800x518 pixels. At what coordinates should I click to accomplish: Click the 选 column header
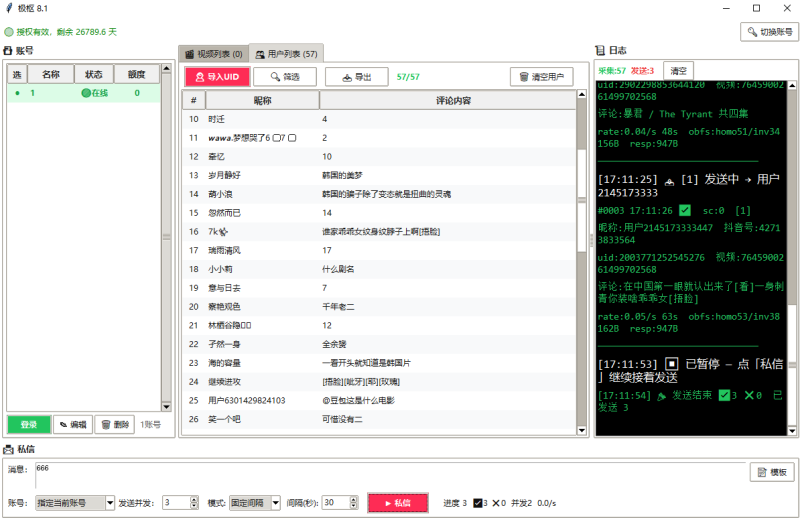pyautogui.click(x=17, y=75)
